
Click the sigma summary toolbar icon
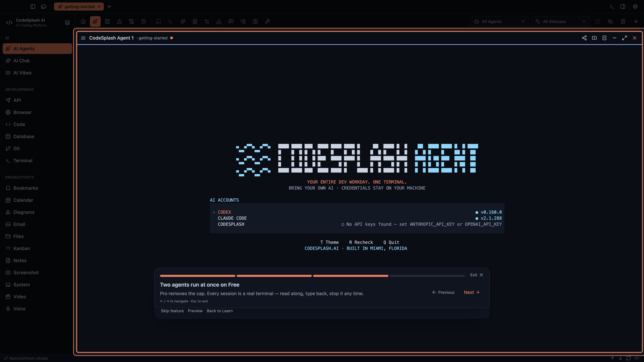pos(107,21)
